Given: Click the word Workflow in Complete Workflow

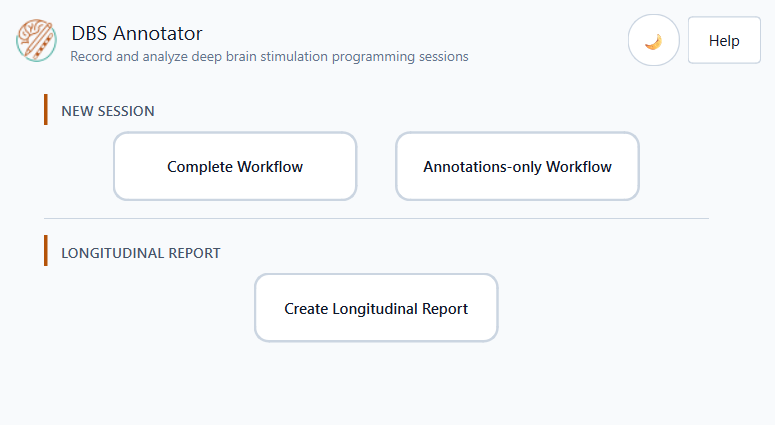Looking at the screenshot, I should (x=270, y=167).
